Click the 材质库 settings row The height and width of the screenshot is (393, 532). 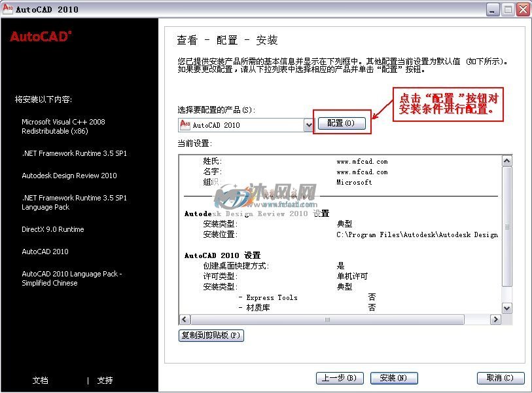(x=307, y=308)
